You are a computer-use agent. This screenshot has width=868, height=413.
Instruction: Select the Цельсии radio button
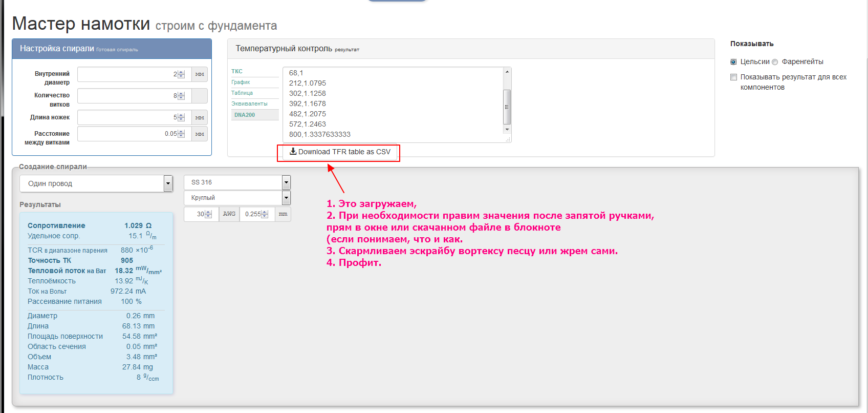point(733,62)
